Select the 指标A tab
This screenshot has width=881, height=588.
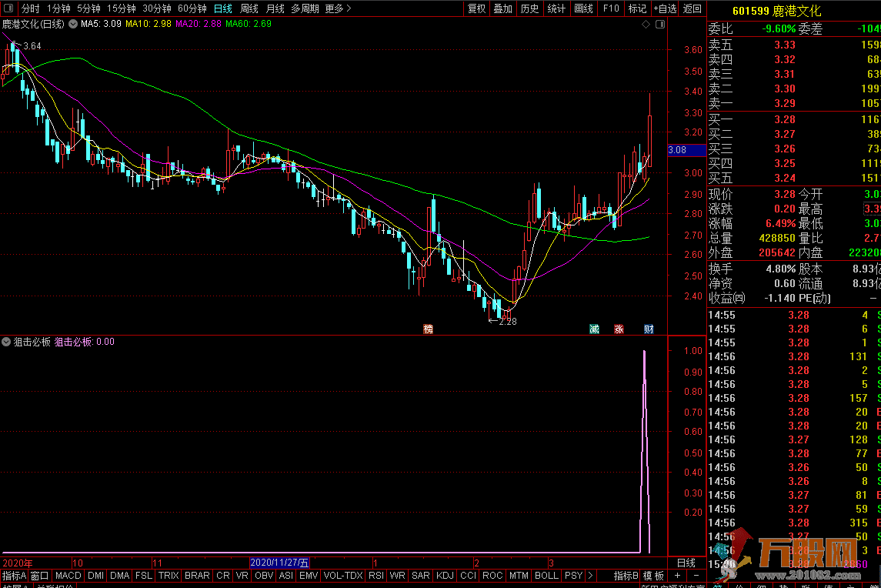14,576
